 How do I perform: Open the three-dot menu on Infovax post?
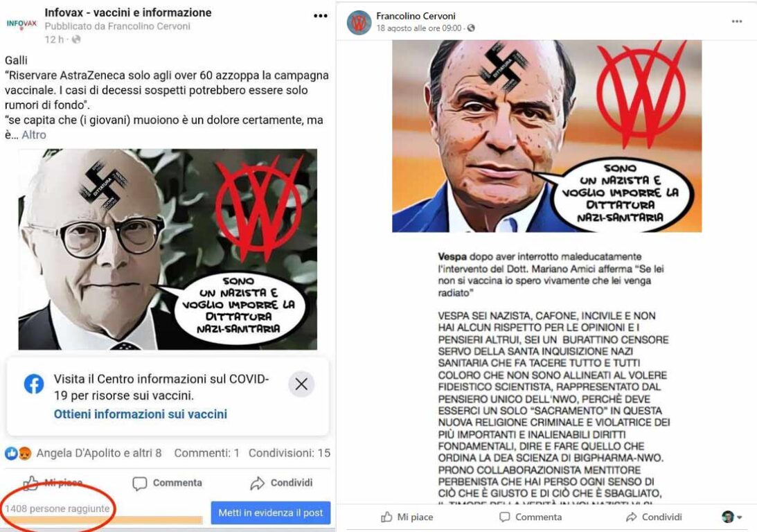coord(321,16)
